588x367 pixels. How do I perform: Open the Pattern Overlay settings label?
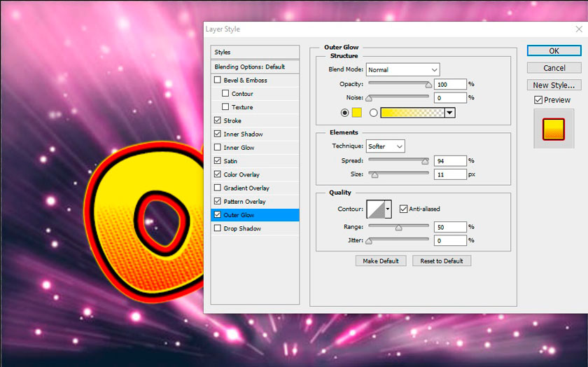pos(244,202)
